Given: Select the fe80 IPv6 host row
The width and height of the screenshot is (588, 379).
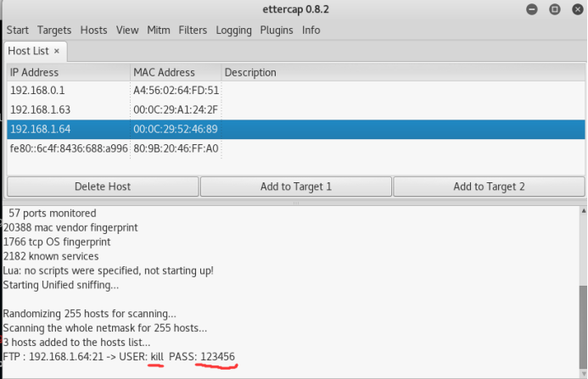Looking at the screenshot, I should pyautogui.click(x=68, y=148).
